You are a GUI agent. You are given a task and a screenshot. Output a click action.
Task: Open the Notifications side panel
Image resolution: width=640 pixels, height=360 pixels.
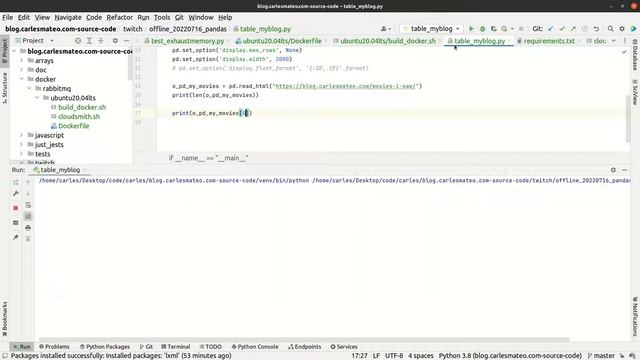pos(635,316)
